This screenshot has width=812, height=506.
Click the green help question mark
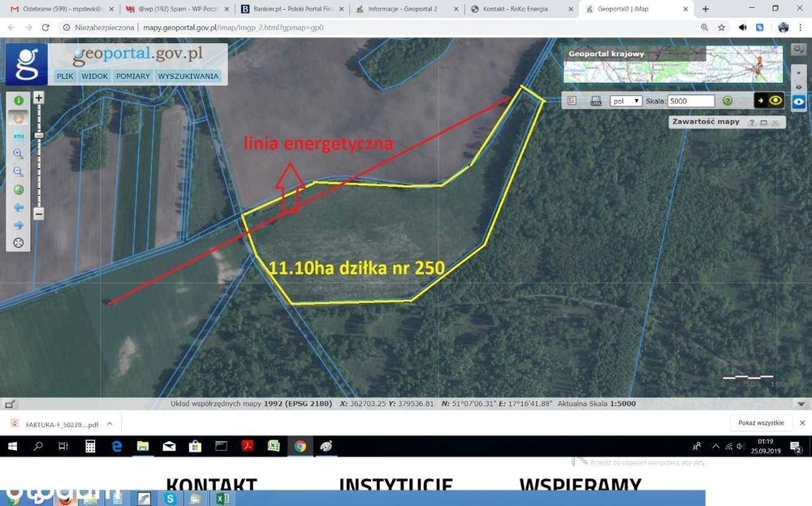tap(728, 101)
